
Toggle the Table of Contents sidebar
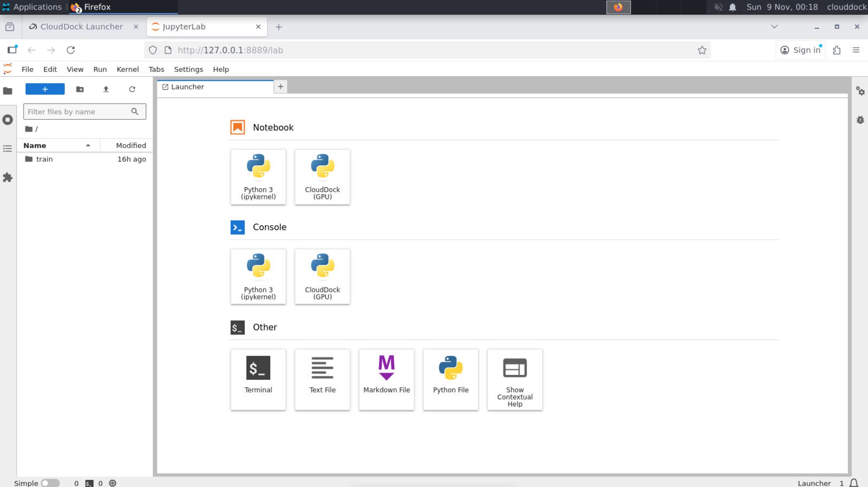[x=7, y=148]
